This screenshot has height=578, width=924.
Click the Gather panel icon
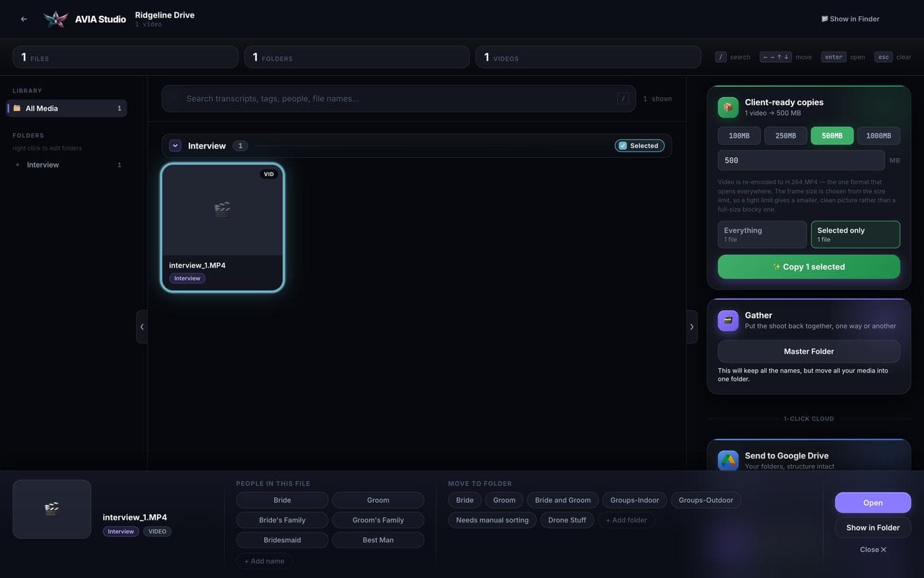[728, 320]
